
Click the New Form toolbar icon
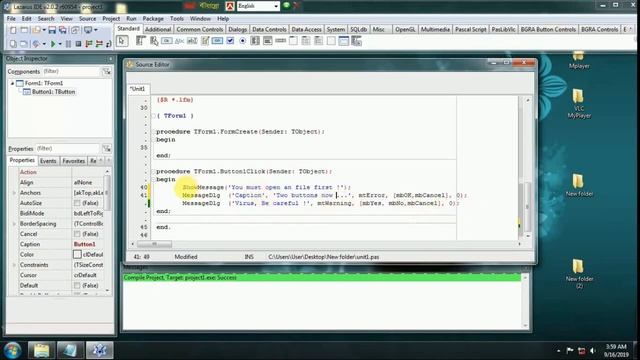[x=24, y=30]
